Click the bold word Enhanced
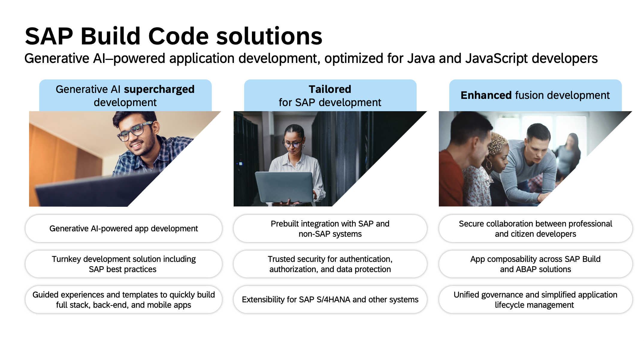The width and height of the screenshot is (644, 341). click(486, 95)
